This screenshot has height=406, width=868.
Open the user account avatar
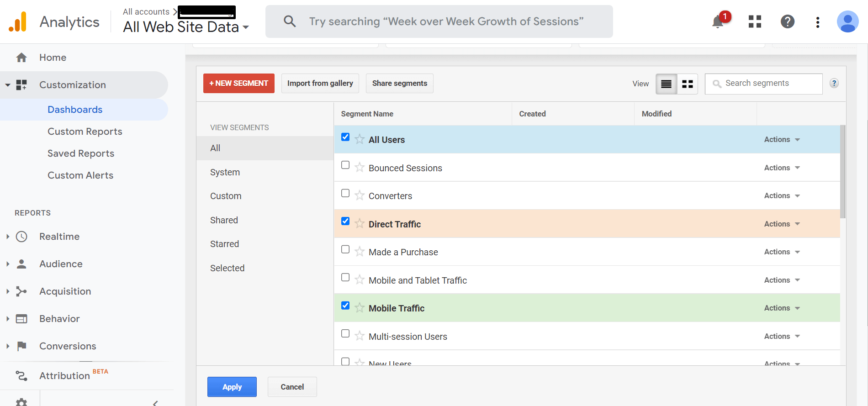tap(848, 21)
